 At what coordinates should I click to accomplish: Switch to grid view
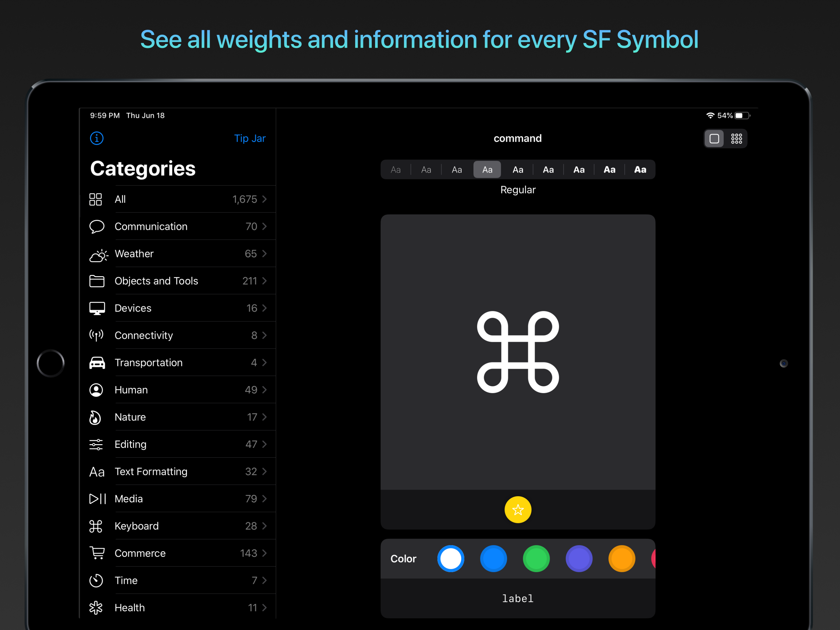point(736,139)
